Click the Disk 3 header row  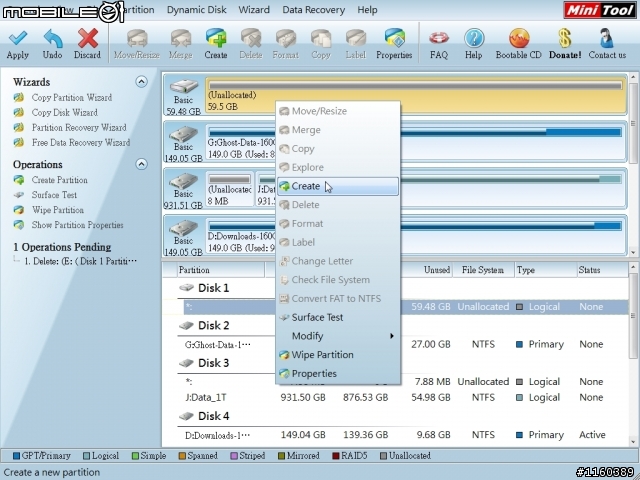click(x=213, y=363)
